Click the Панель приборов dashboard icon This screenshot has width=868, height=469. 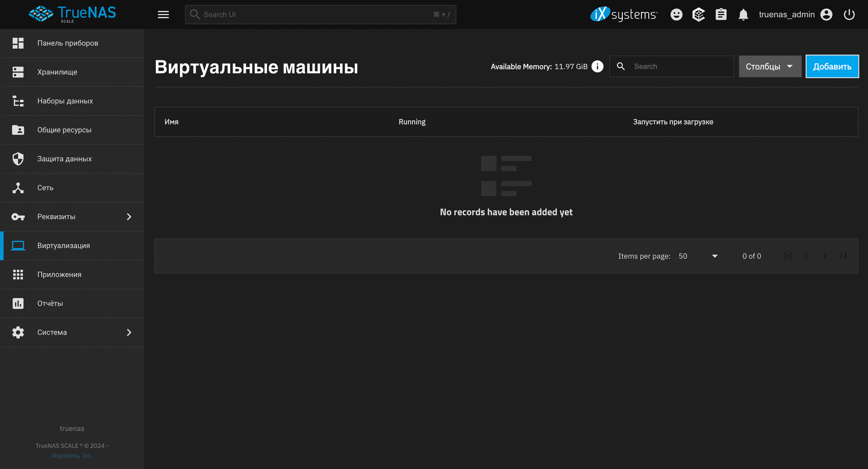[18, 43]
